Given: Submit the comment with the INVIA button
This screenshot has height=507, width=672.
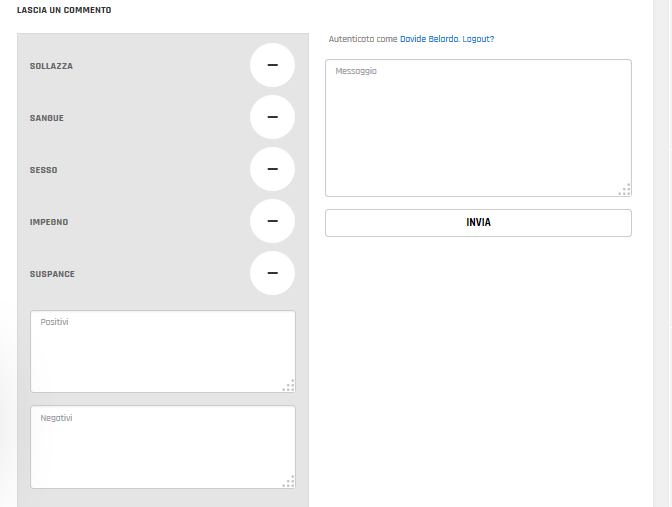Looking at the screenshot, I should click(x=478, y=223).
